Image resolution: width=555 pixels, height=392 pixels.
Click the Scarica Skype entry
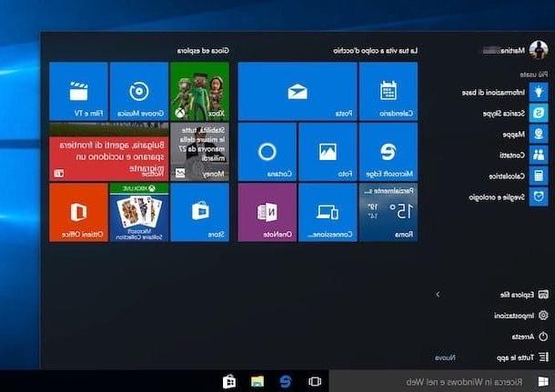pos(515,113)
